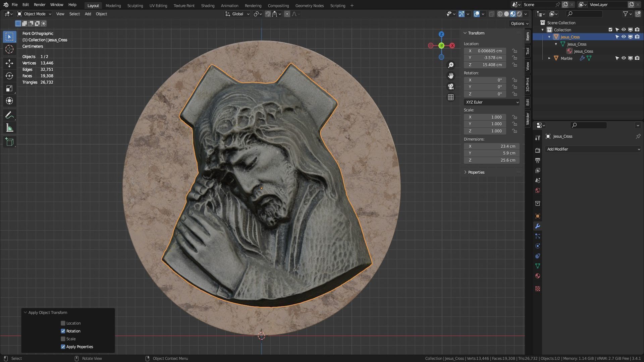Image resolution: width=644 pixels, height=362 pixels.
Task: Open the Tool properties tab
Action: coord(538,137)
